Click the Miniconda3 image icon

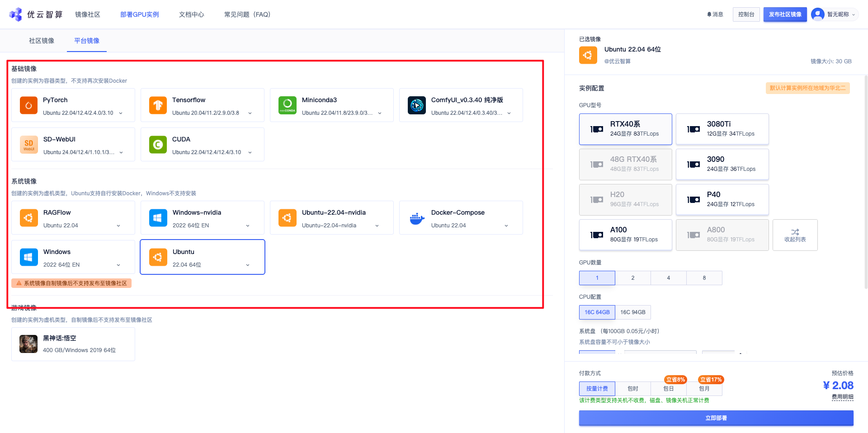pyautogui.click(x=287, y=105)
